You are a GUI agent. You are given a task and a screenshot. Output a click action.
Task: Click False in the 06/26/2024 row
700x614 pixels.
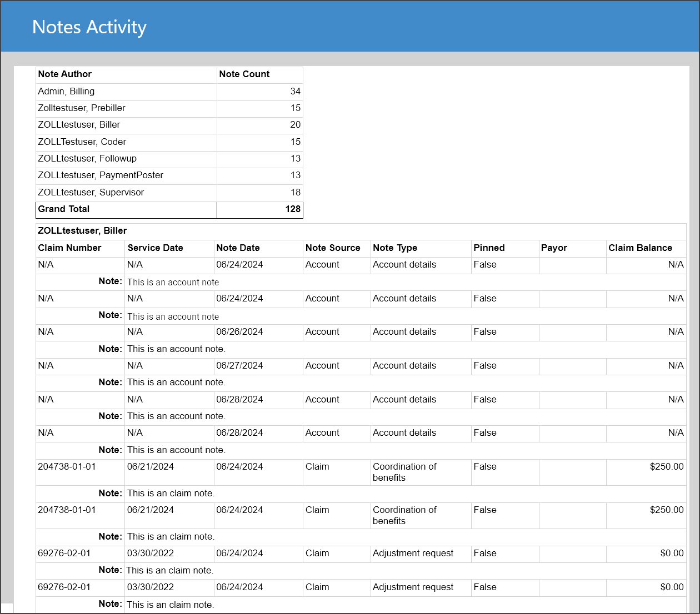[x=485, y=332]
